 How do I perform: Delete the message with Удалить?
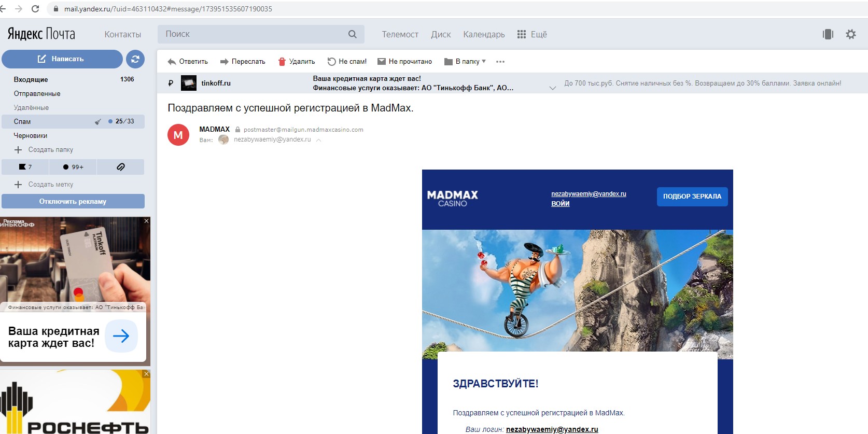click(x=297, y=62)
